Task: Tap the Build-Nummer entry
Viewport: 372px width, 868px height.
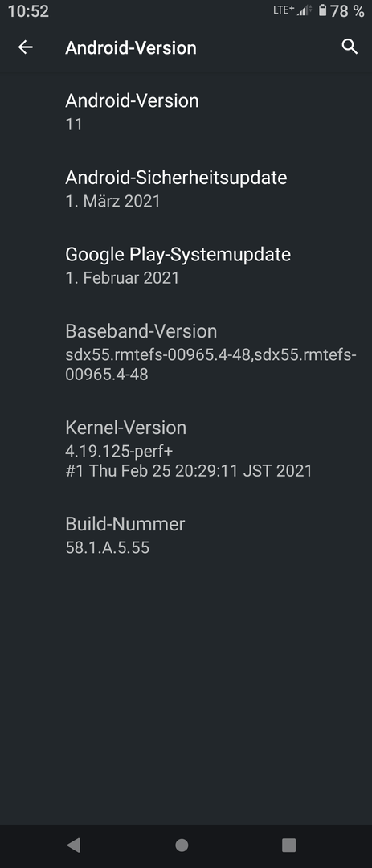Action: (x=186, y=535)
